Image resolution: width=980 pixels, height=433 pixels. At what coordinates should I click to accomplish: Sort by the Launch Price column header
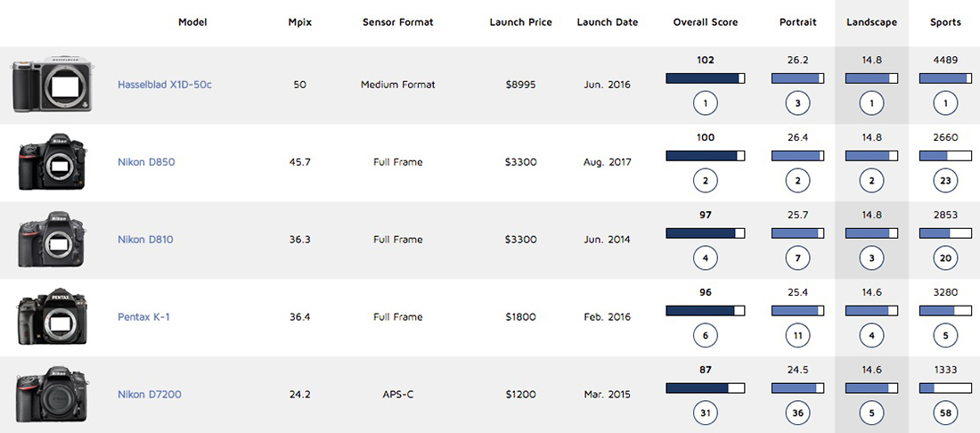tap(520, 22)
